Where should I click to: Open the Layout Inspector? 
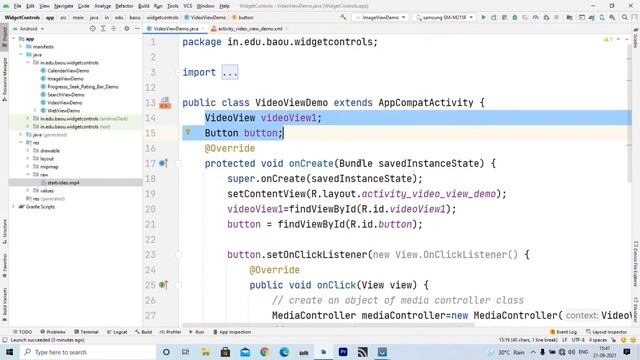coord(607,332)
